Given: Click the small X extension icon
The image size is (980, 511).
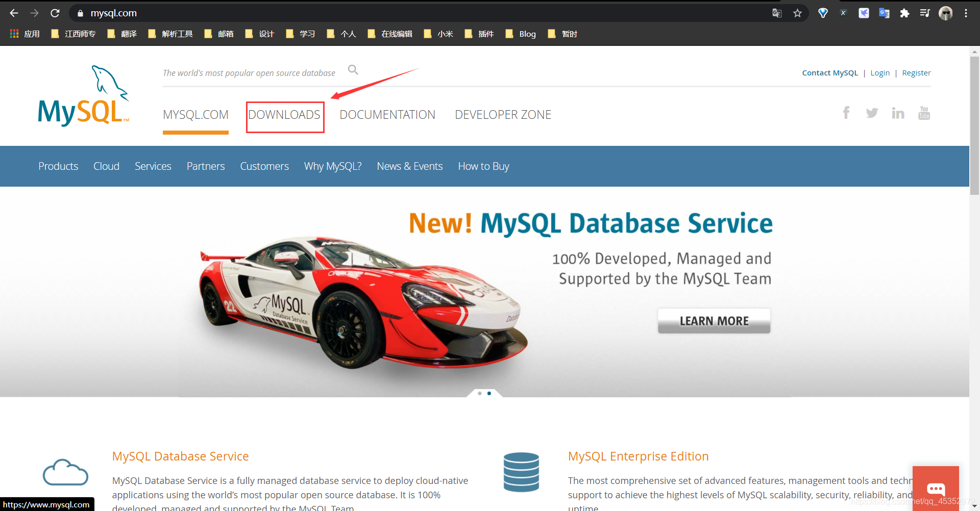Looking at the screenshot, I should [x=843, y=13].
